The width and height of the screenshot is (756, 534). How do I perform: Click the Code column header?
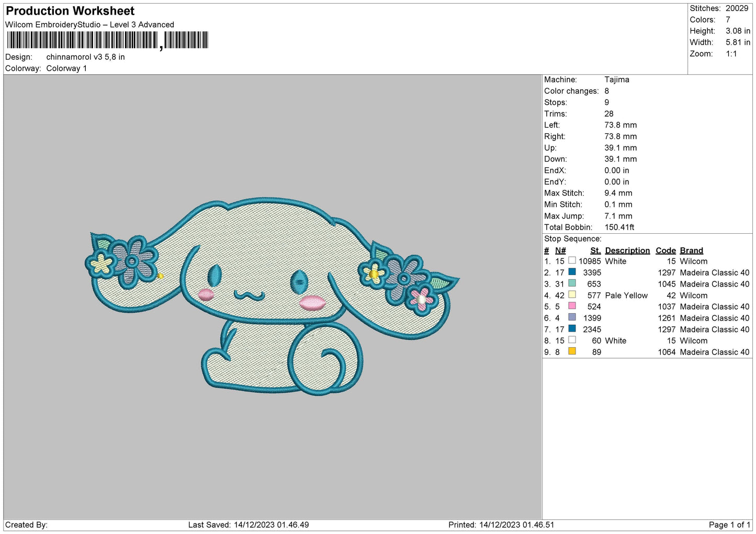[665, 251]
